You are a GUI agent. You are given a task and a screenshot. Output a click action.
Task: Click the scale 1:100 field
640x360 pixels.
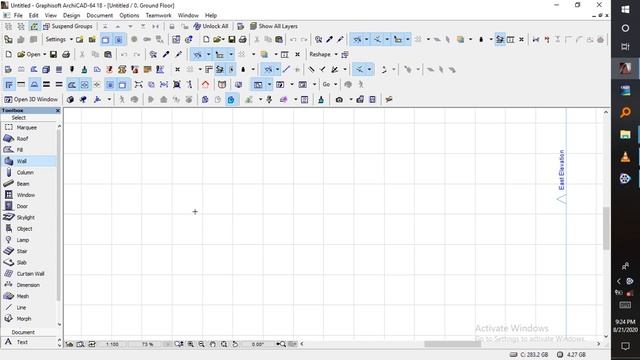click(112, 344)
